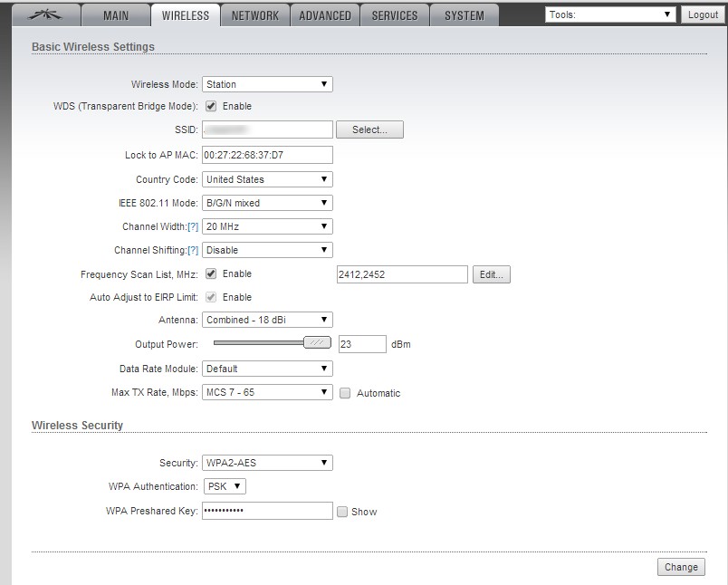Check Show to reveal WPA key
The image size is (728, 585).
(x=342, y=512)
